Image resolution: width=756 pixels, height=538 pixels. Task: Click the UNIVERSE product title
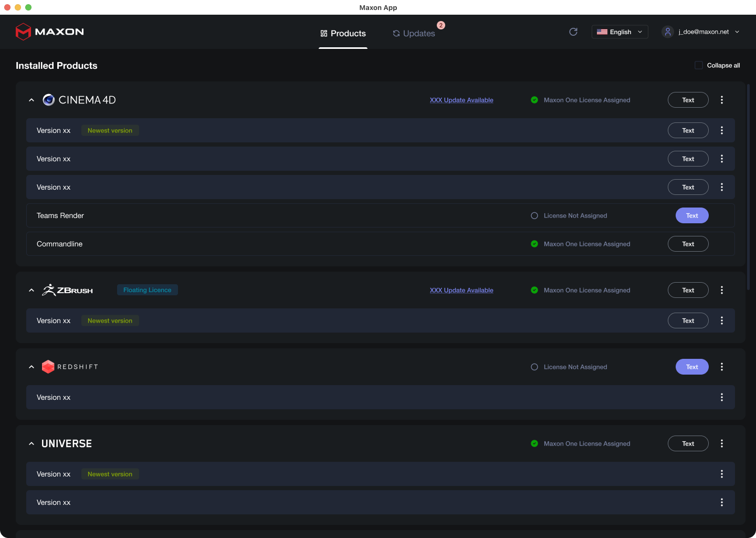click(67, 443)
